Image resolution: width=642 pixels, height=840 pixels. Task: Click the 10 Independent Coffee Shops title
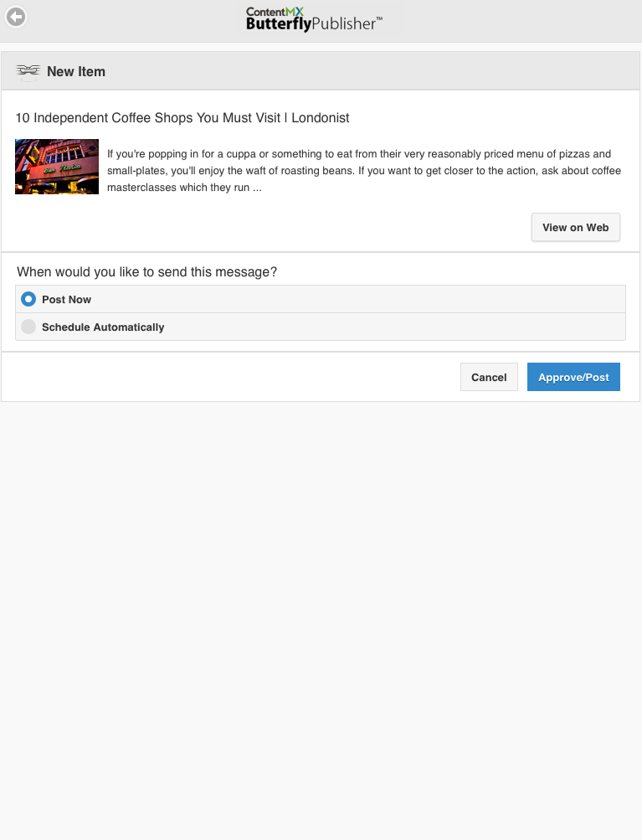[x=182, y=118]
